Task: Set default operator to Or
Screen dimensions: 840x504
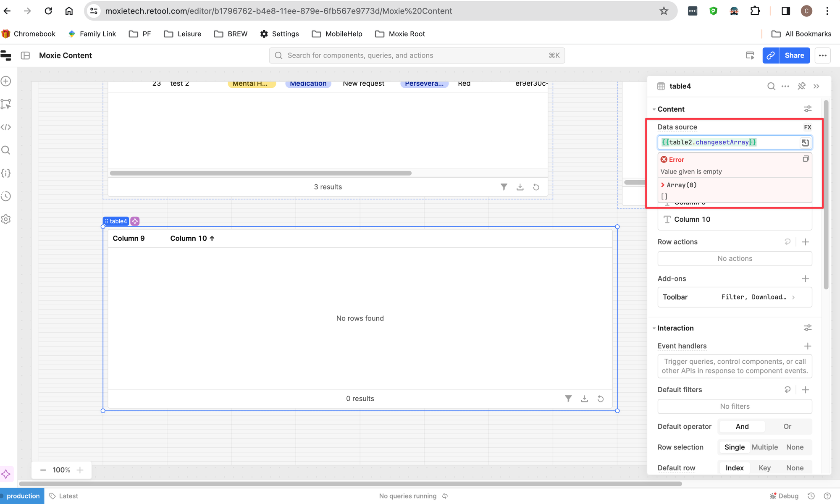Action: coord(787,426)
